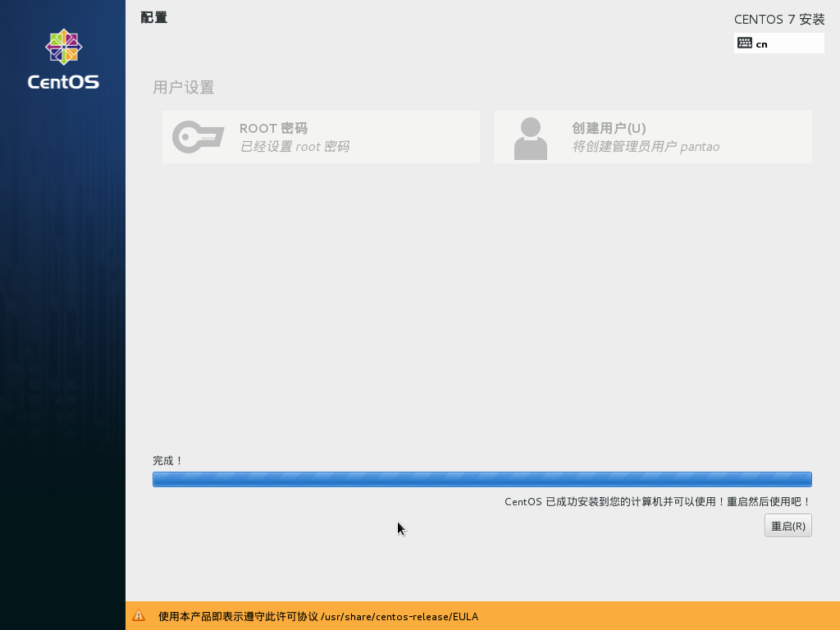
Task: Click the user avatar icon on 创建用户 tile
Action: (531, 137)
